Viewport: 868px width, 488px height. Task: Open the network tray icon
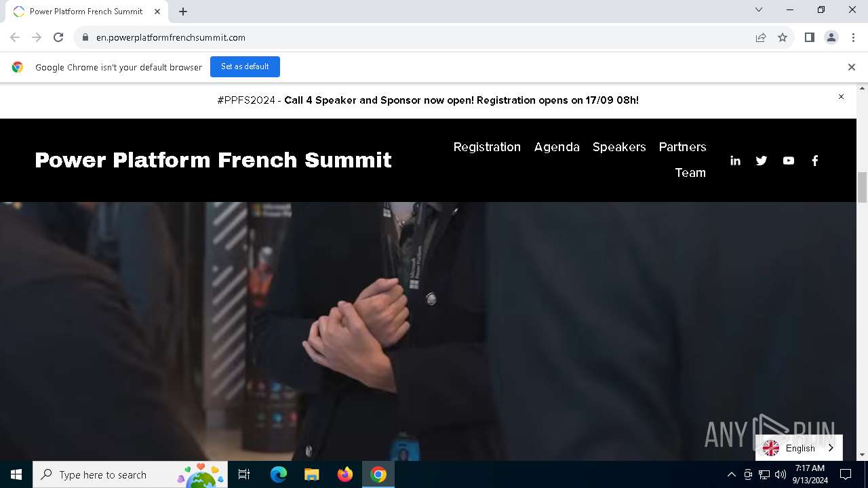pyautogui.click(x=764, y=474)
